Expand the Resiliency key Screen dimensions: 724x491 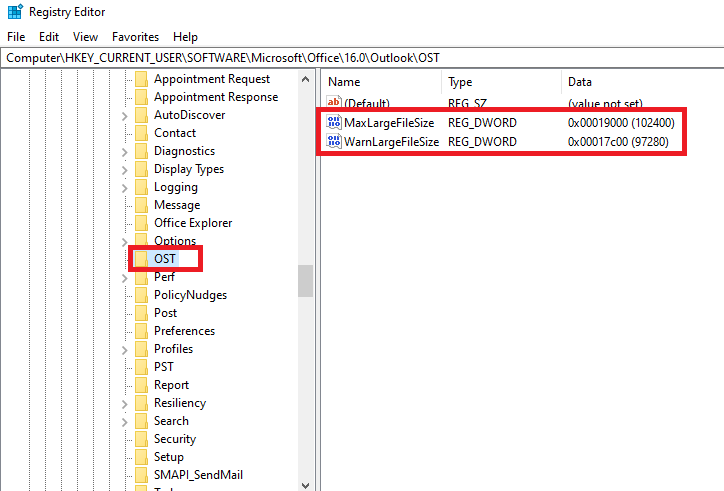125,404
